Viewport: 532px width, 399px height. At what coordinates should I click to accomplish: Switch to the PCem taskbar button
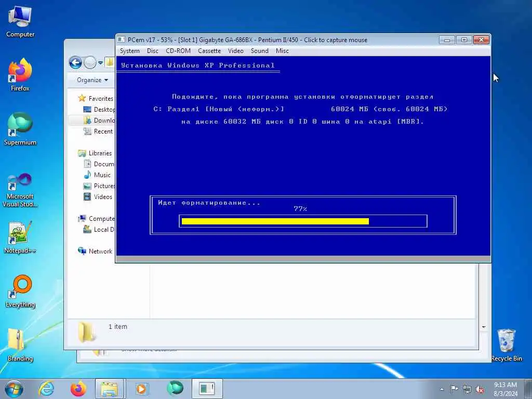(207, 389)
